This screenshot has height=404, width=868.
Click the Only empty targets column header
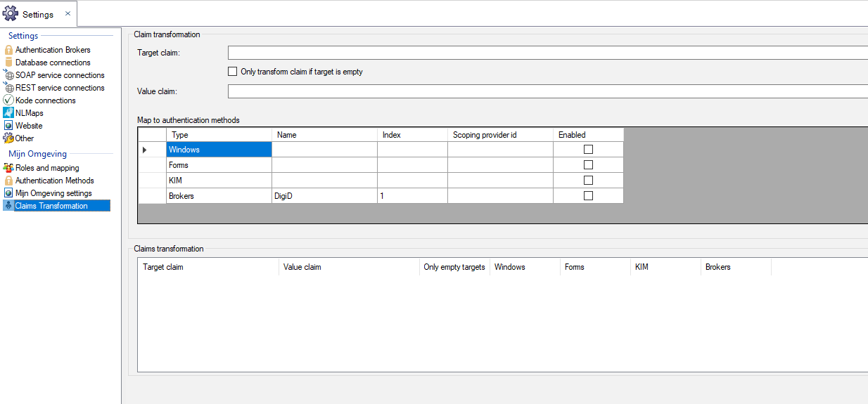click(x=454, y=267)
